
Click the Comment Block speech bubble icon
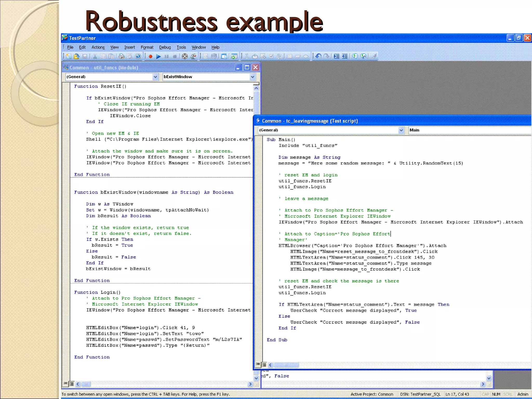[355, 56]
